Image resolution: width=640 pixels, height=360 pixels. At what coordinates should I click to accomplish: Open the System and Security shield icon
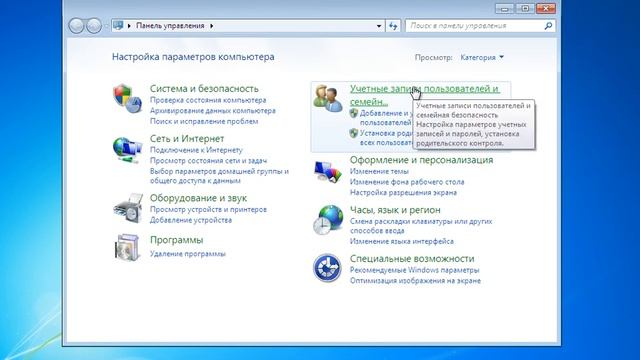pyautogui.click(x=127, y=98)
